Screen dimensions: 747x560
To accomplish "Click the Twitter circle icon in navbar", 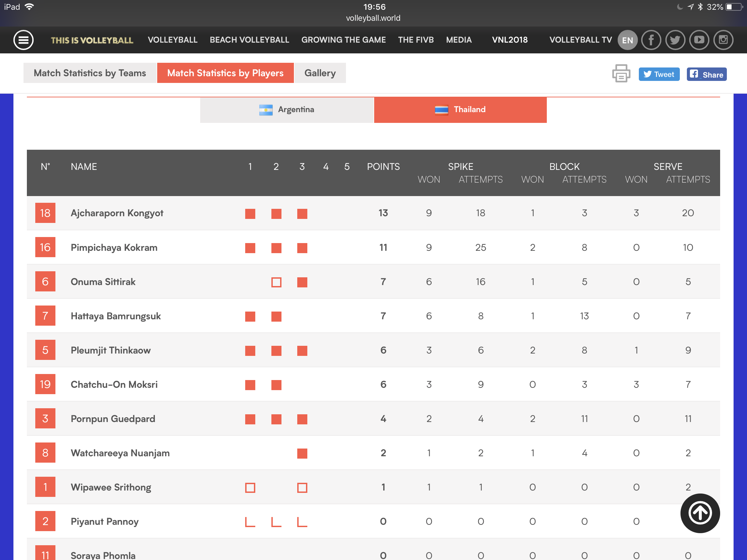I will pyautogui.click(x=675, y=40).
